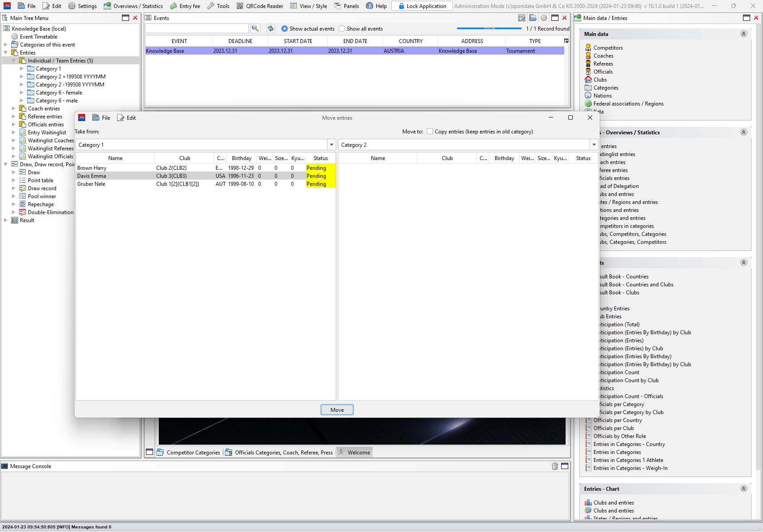Click the Move button
763x532 pixels.
pyautogui.click(x=337, y=410)
